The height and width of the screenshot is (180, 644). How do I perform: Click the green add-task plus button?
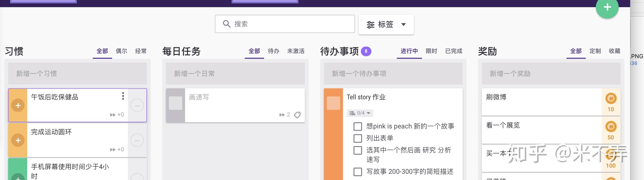[x=607, y=7]
